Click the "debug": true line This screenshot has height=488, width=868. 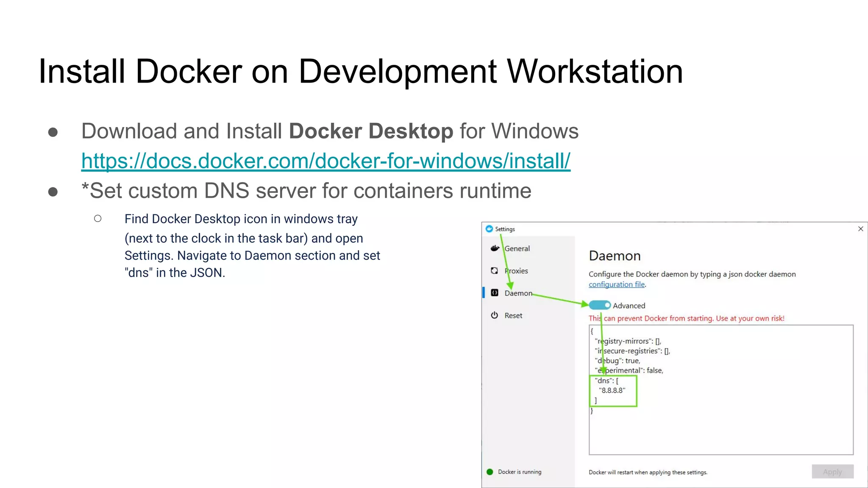tap(618, 361)
